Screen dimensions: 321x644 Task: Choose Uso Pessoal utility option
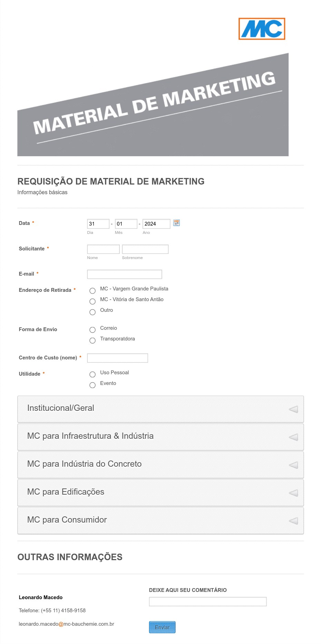pyautogui.click(x=93, y=375)
